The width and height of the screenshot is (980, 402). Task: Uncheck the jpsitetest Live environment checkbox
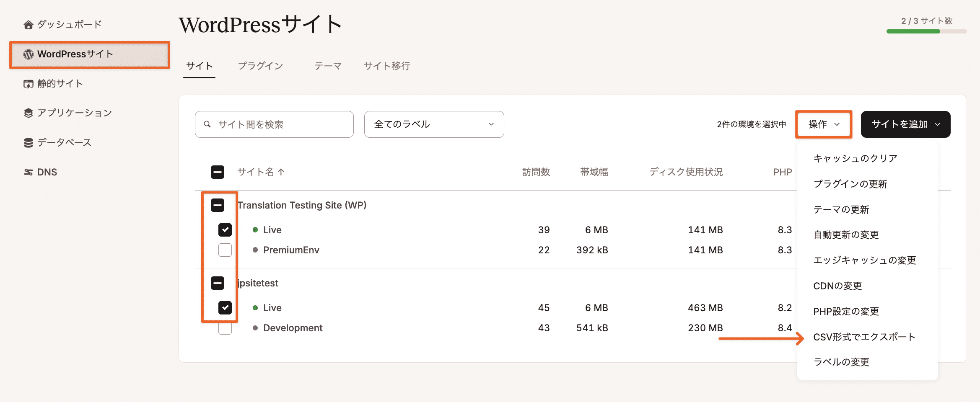[225, 308]
